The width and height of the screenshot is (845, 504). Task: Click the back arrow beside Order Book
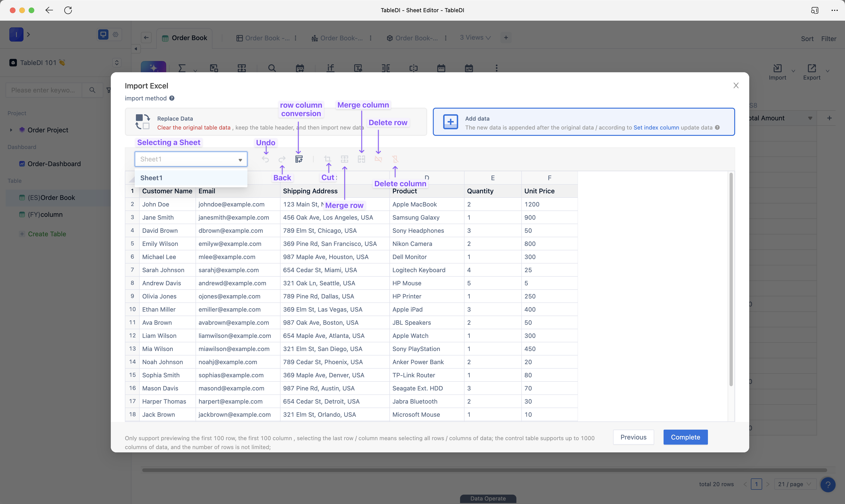click(146, 38)
